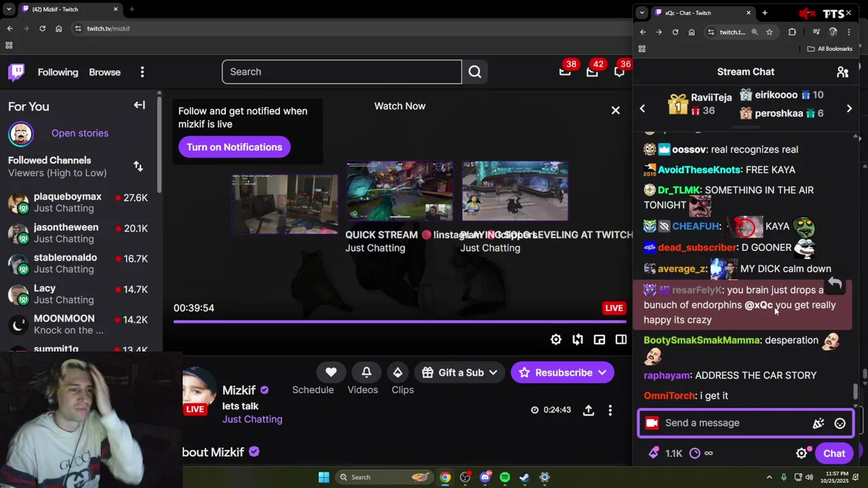Send message with the Chat button

click(834, 453)
